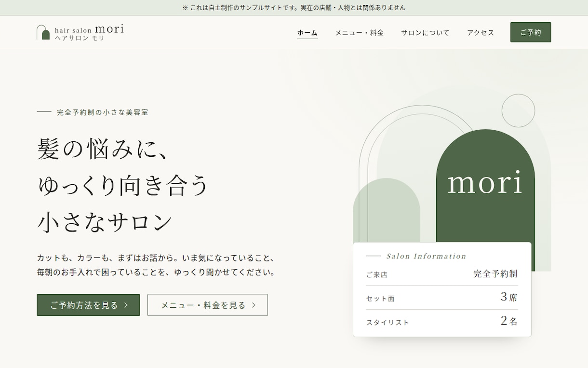Click the メニュー・料金を見る outlined button
Viewport: 588px width, 368px height.
[x=208, y=305]
